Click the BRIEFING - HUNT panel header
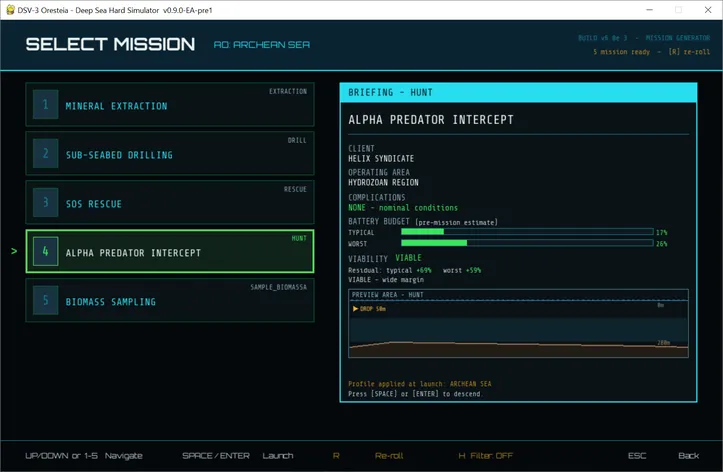Screen dimensions: 723x472 click(x=518, y=93)
